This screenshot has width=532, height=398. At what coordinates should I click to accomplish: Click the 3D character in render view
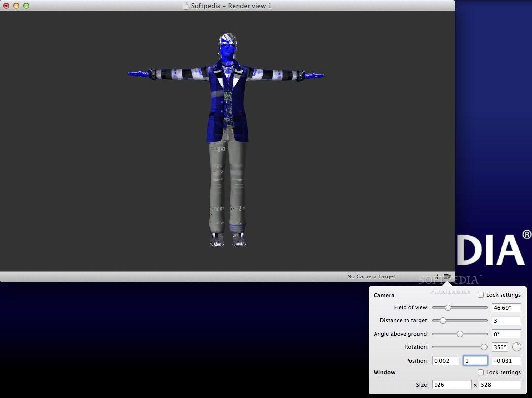(227, 139)
